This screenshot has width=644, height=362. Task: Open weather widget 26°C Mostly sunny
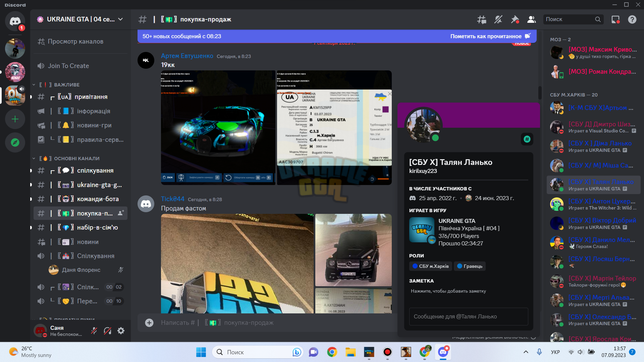coord(30,352)
